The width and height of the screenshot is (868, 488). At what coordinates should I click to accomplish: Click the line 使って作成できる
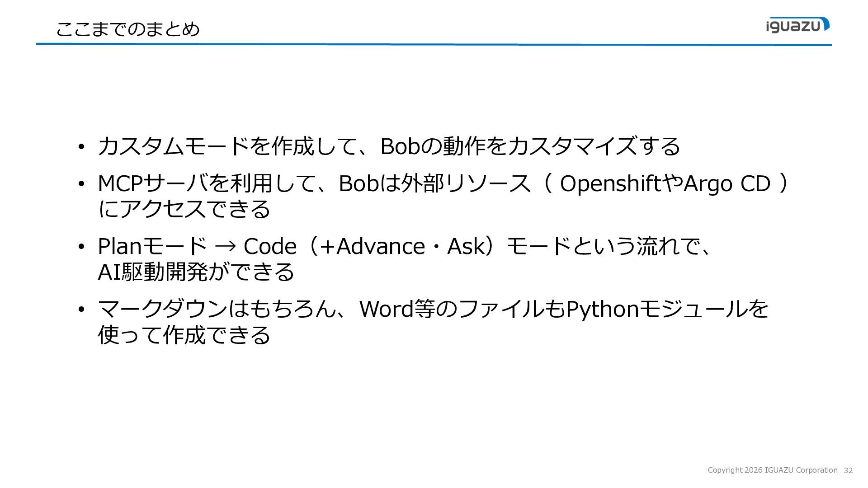click(184, 335)
